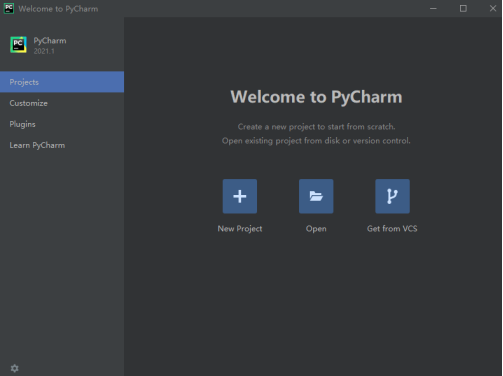Click the 'Welcome to PyCharm' heading
This screenshot has width=503, height=376.
(x=316, y=97)
